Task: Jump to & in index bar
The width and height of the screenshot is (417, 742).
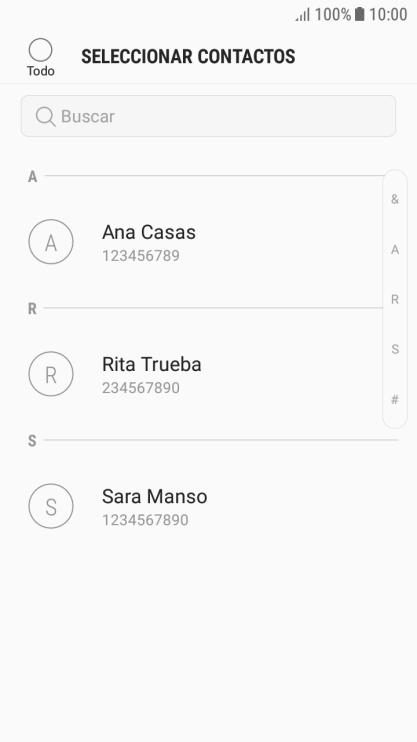Action: 395,200
